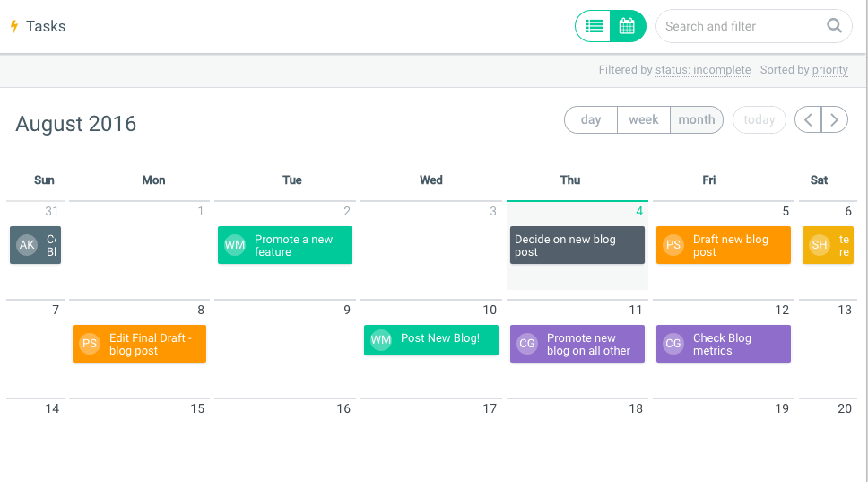
Task: Click PS avatar on Draft new blog post
Action: [673, 245]
